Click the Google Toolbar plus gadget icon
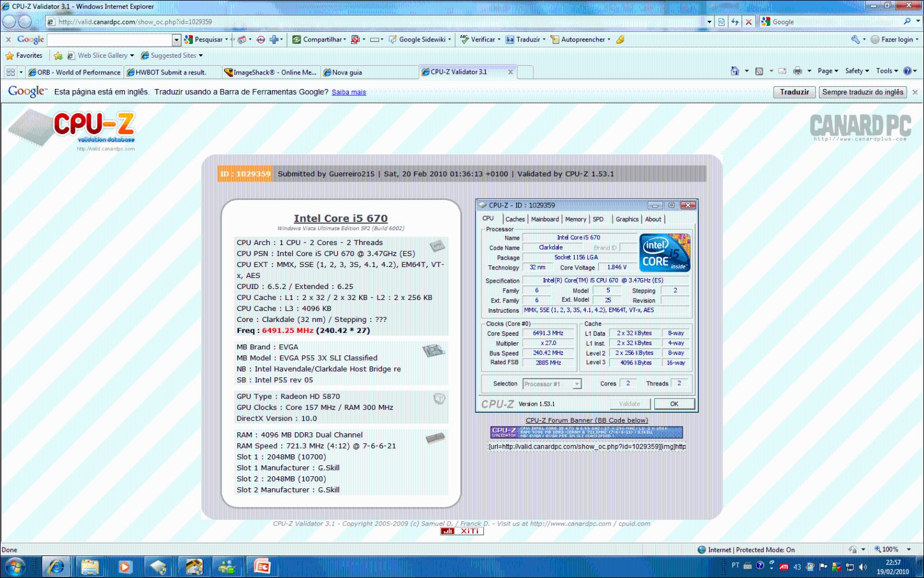The height and width of the screenshot is (578, 924). point(274,39)
